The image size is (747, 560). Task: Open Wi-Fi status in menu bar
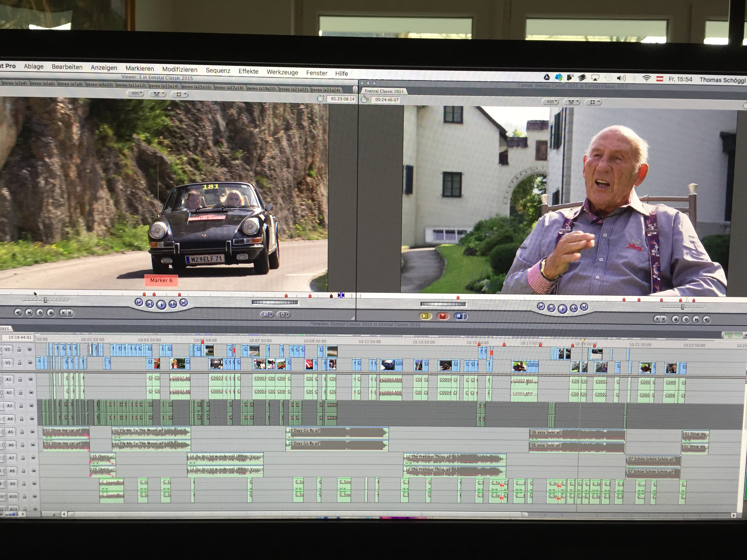coord(646,78)
